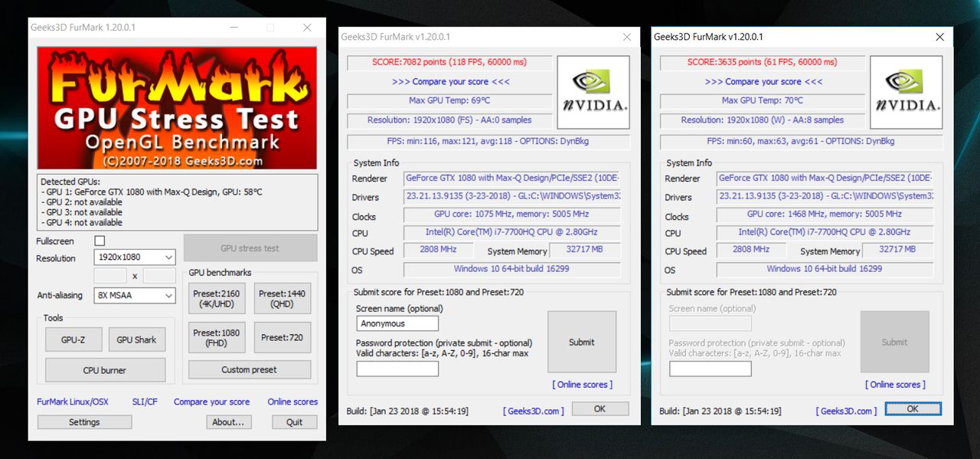Run Preset:2160 (4K/UHD) benchmark

click(217, 298)
